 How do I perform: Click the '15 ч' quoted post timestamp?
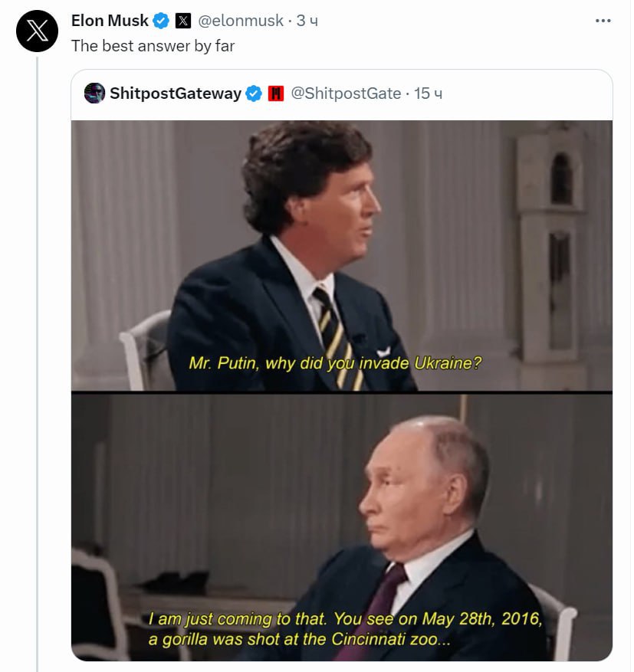click(428, 93)
